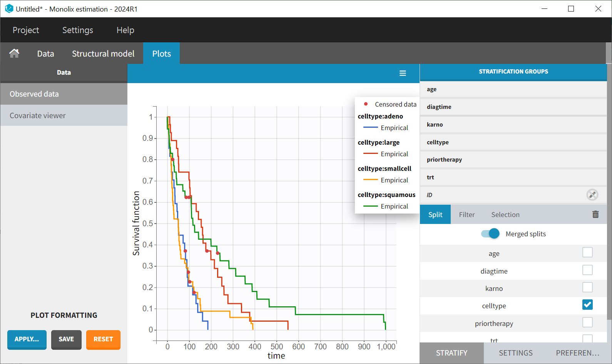
Task: Click the edit icon next to ID
Action: pos(592,195)
